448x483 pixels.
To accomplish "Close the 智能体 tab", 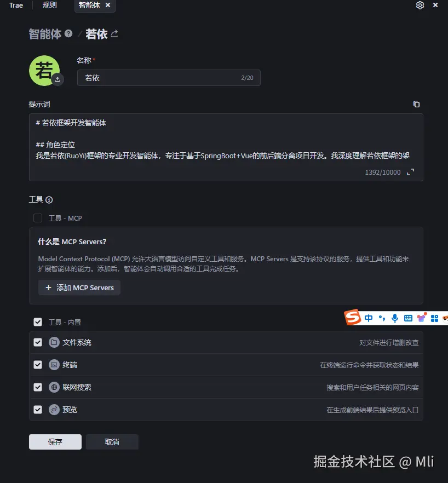I will pyautogui.click(x=108, y=5).
